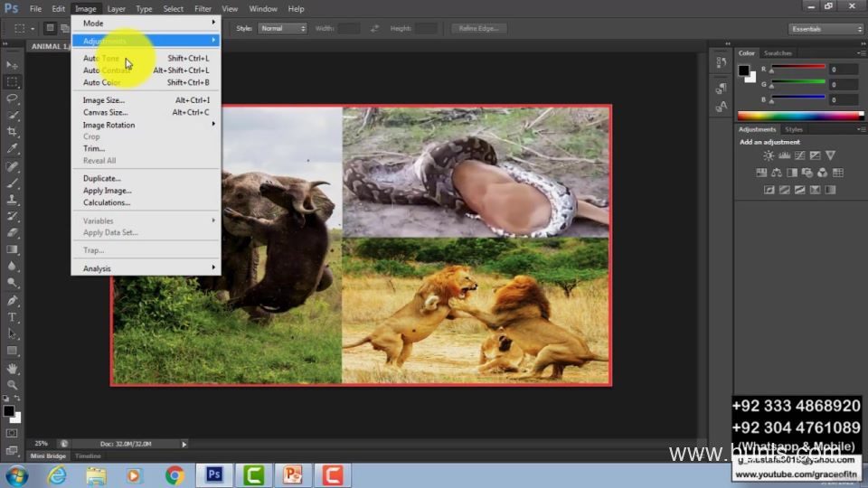Viewport: 868px width, 488px height.
Task: Open Windows Start menu
Action: (16, 476)
